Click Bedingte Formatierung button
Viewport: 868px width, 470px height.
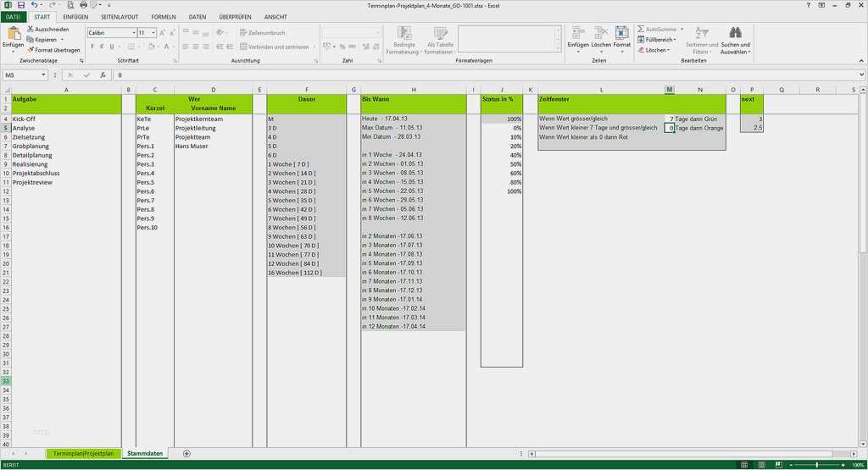point(403,40)
